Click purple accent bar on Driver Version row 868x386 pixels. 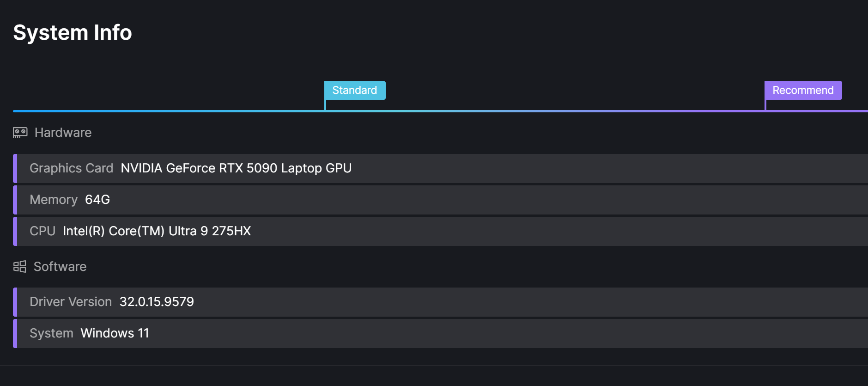pos(15,302)
